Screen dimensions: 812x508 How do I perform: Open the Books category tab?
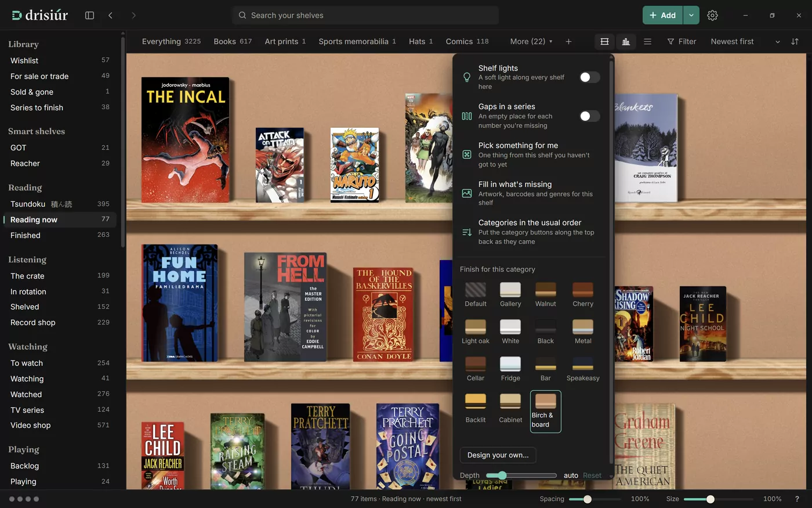[x=233, y=41]
